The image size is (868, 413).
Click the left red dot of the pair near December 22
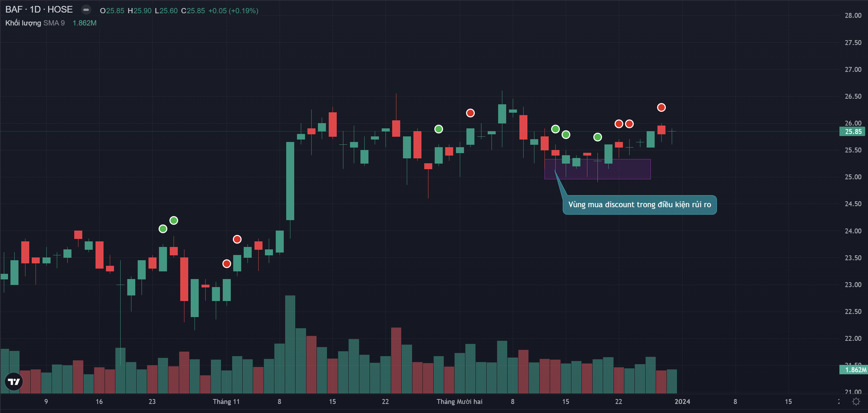click(619, 124)
